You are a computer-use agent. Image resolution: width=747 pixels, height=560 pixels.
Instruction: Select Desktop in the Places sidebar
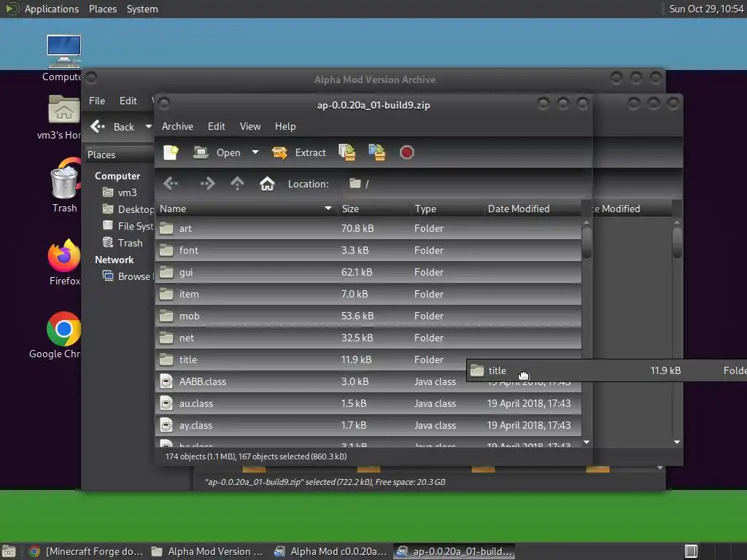point(128,209)
